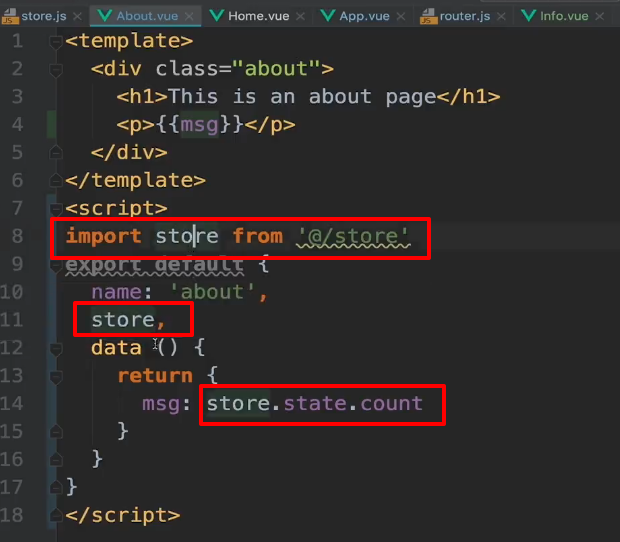The width and height of the screenshot is (620, 542).
Task: Click the store property on line 11
Action: coord(123,320)
